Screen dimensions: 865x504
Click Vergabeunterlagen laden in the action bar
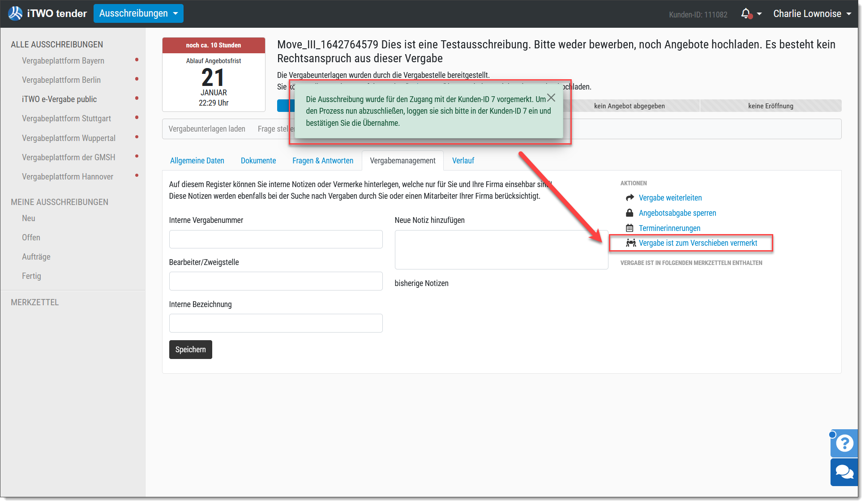click(207, 129)
